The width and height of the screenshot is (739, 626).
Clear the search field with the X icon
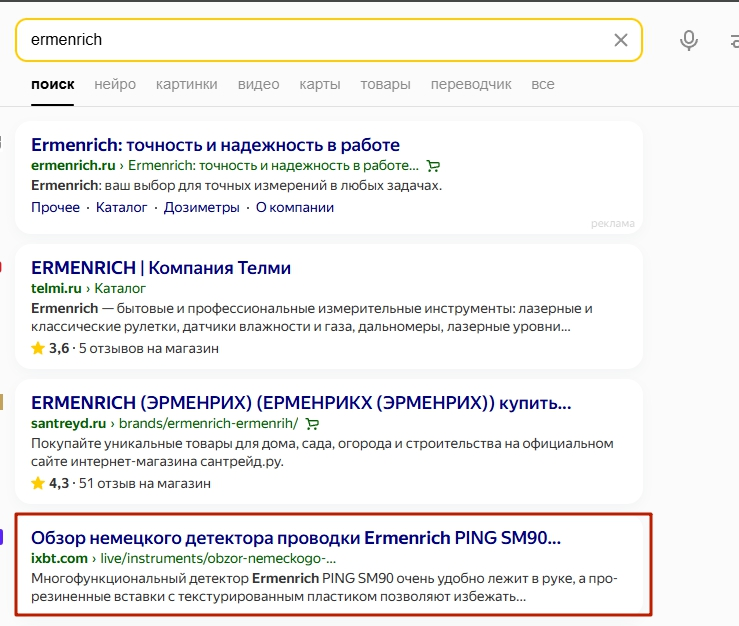(x=621, y=40)
